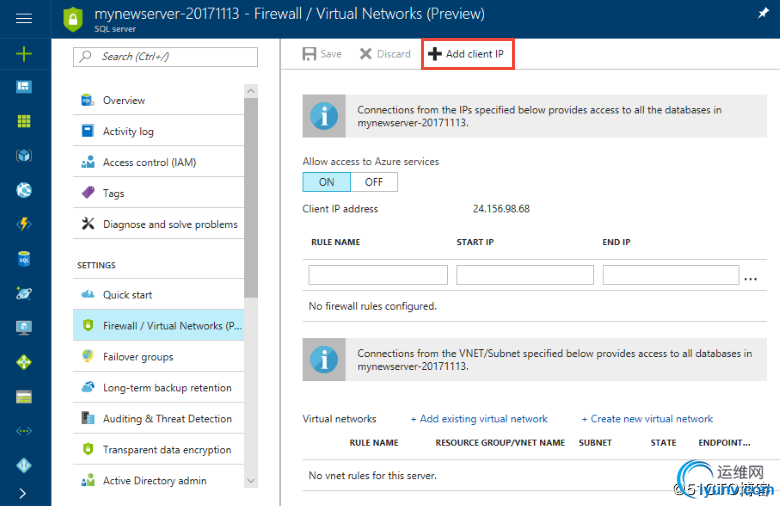Open the Virtual machines monitor icon
Image resolution: width=780 pixels, height=506 pixels.
pos(24,327)
